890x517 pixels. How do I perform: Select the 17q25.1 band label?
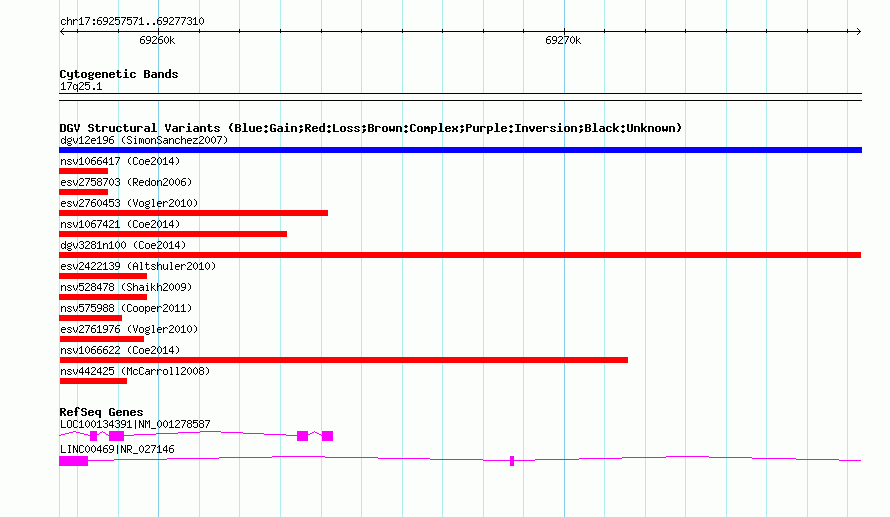[81, 86]
